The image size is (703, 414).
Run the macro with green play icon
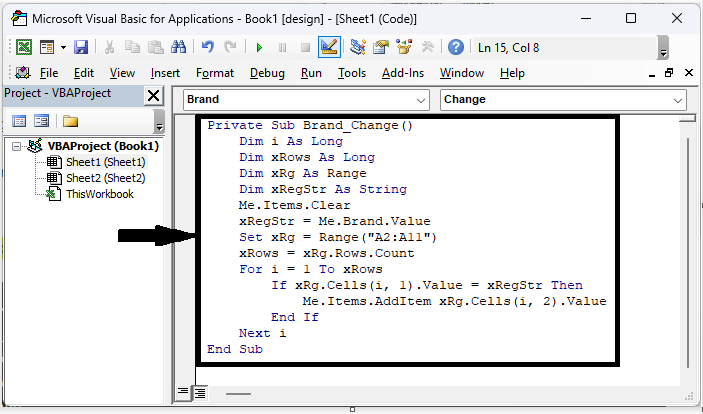259,47
